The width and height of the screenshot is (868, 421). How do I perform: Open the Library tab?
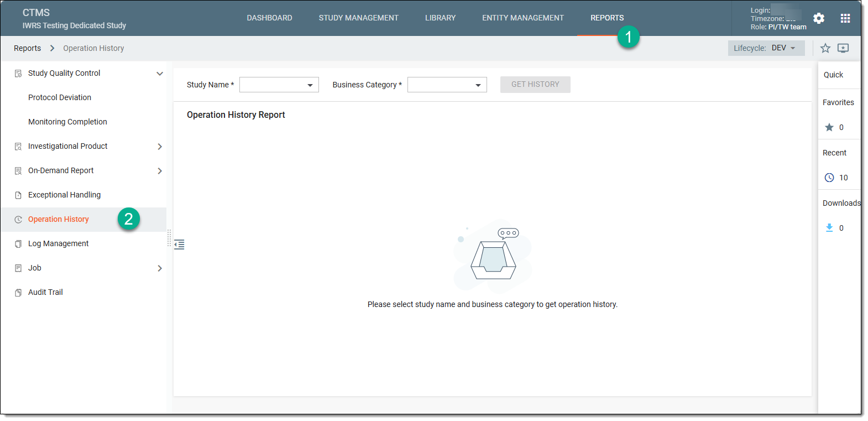(441, 18)
